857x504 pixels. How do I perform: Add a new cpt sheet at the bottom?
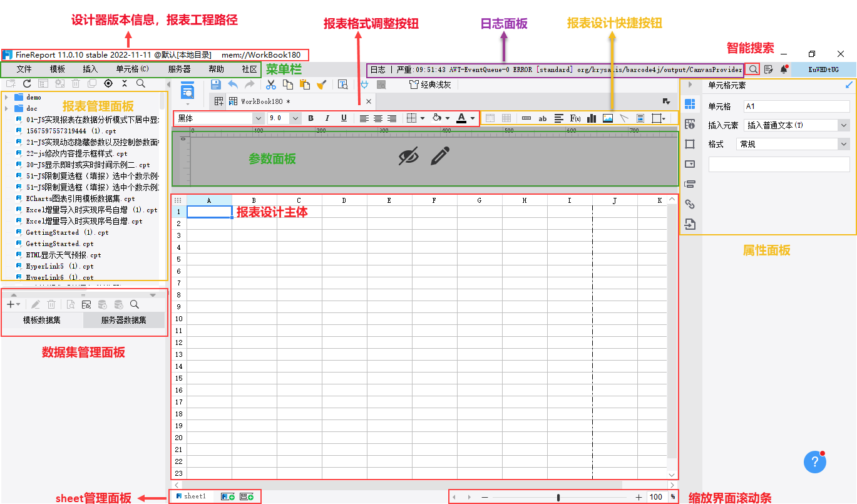(x=228, y=496)
